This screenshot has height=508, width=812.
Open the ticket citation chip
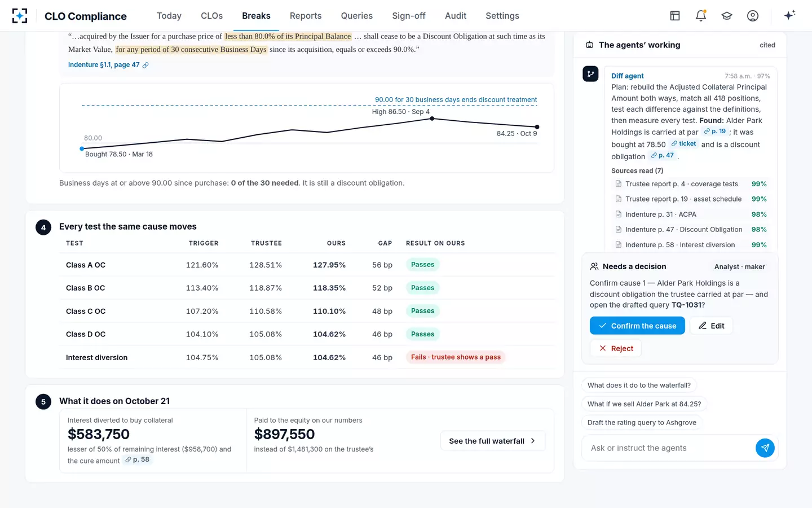tap(683, 144)
